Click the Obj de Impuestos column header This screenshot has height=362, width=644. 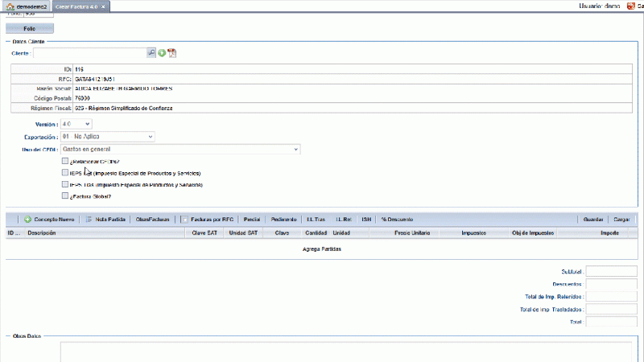click(x=533, y=232)
